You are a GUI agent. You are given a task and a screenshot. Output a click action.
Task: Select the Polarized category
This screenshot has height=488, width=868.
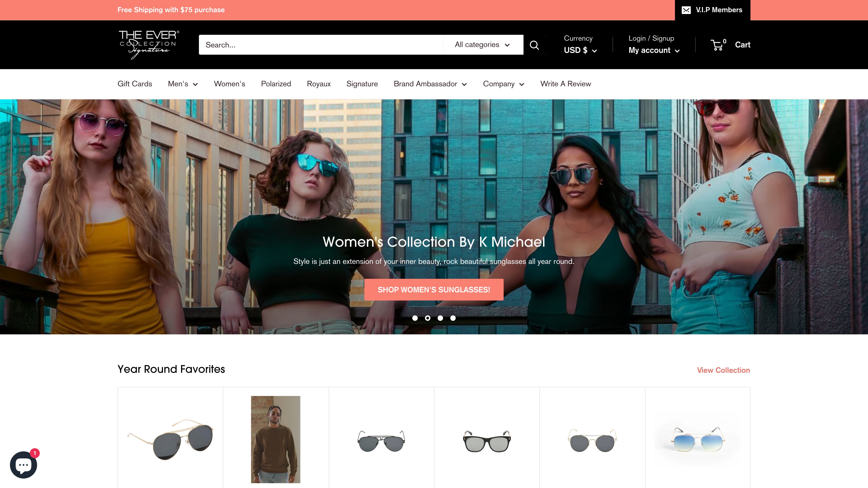pos(276,84)
